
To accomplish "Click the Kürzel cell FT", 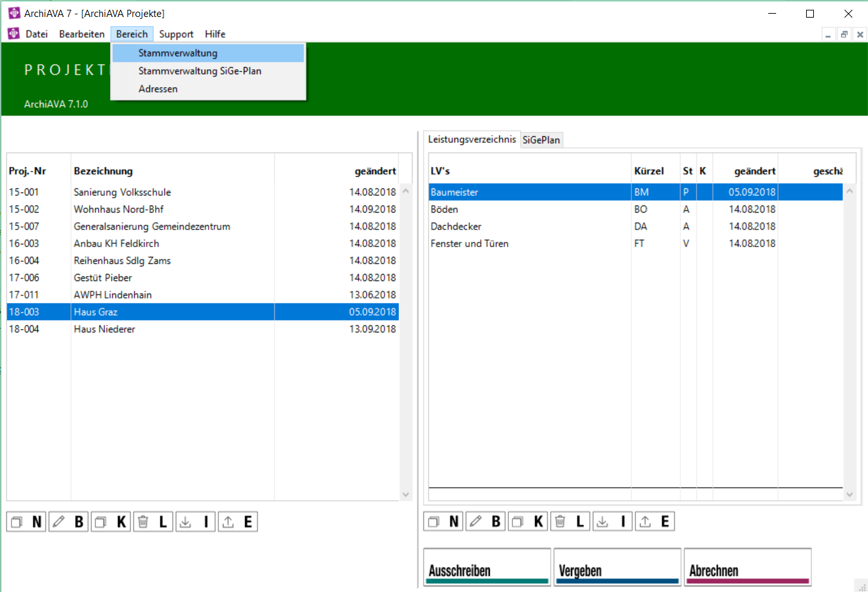I will click(639, 243).
